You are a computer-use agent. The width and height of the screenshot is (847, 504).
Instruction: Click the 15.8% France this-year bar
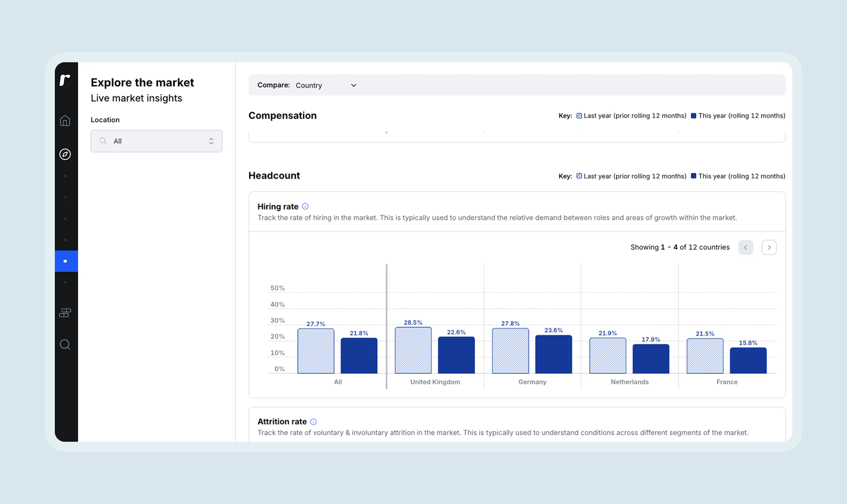click(x=748, y=361)
